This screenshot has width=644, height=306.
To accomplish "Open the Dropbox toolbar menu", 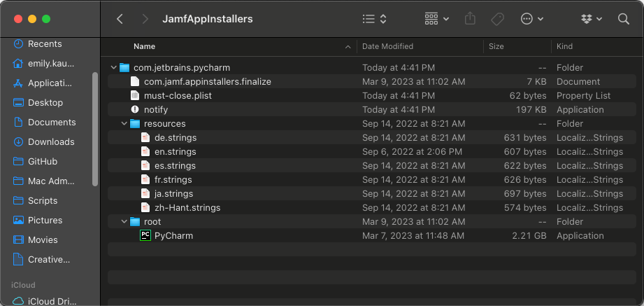I will click(592, 19).
